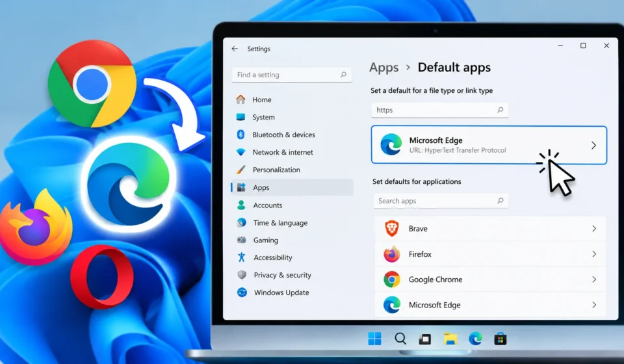Go back with the Settings back arrow

235,49
